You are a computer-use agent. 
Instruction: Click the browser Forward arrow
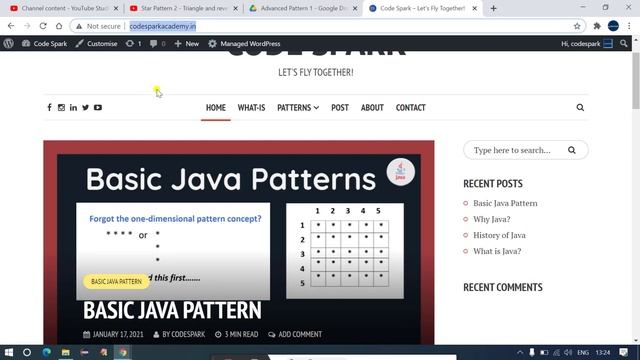[27, 26]
